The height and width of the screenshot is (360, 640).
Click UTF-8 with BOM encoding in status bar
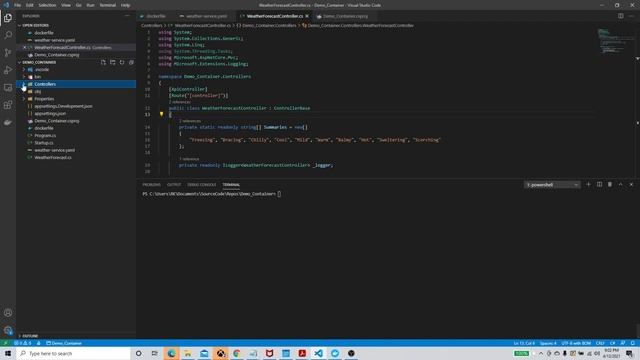click(576, 343)
